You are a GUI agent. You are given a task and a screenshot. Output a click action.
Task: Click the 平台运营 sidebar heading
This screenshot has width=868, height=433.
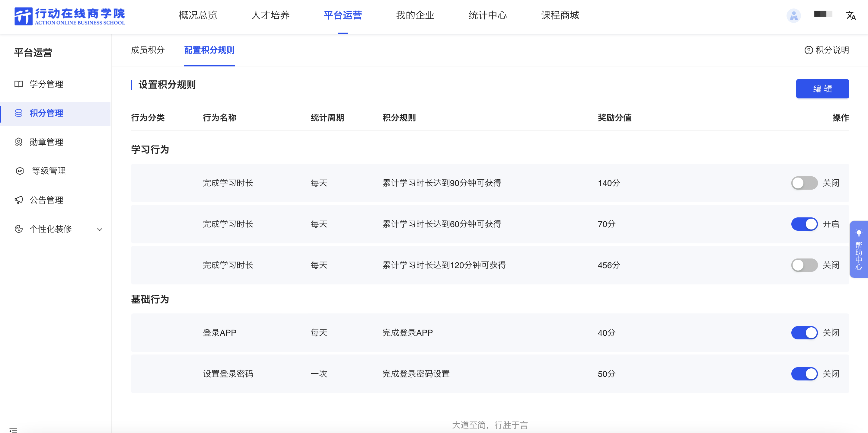[x=33, y=53]
